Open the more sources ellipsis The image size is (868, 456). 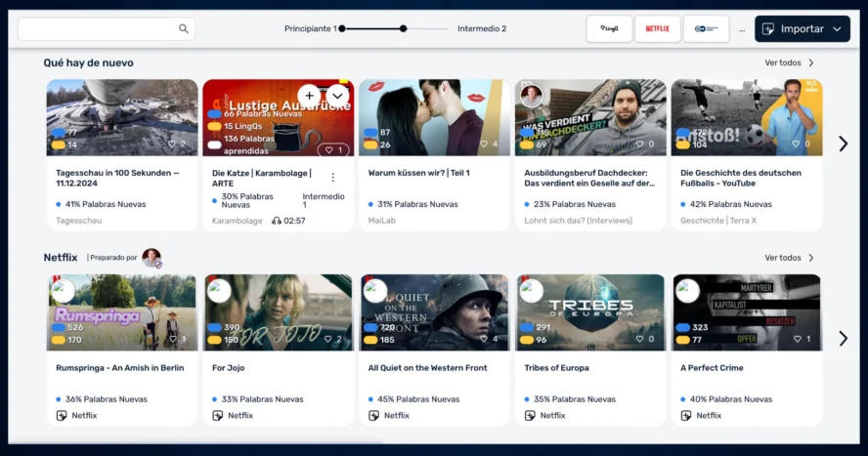click(x=742, y=30)
